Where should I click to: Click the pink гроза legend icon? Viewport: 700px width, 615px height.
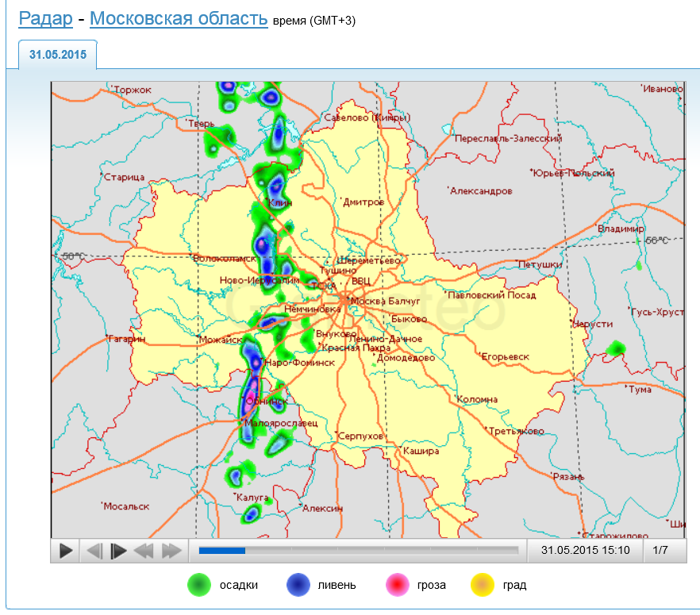point(396,586)
